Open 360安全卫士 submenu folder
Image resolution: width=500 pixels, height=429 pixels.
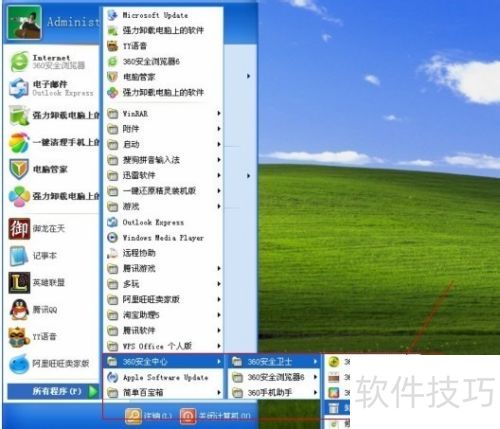click(x=274, y=362)
